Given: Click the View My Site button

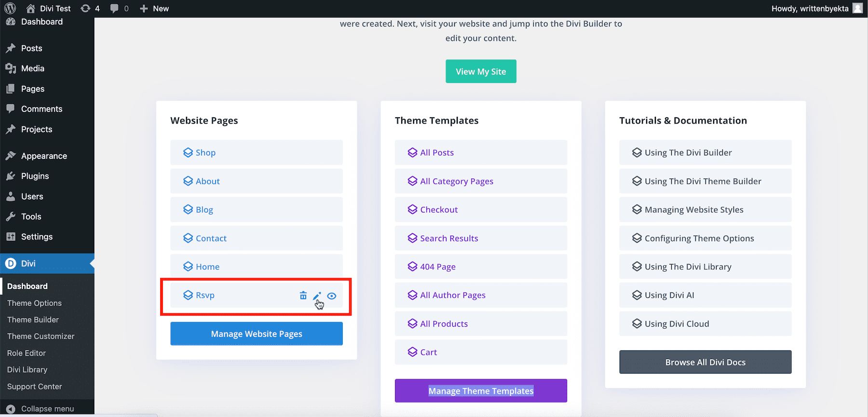Looking at the screenshot, I should 481,71.
